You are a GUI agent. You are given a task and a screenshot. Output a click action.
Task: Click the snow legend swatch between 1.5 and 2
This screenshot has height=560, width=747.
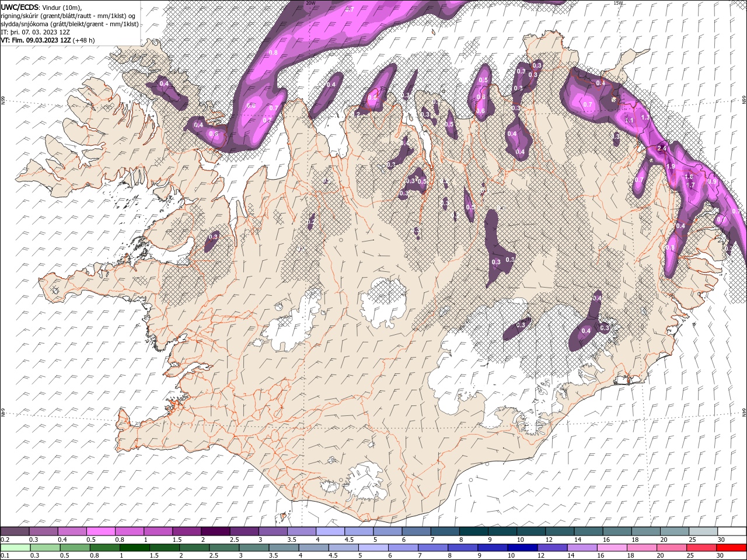pyautogui.click(x=186, y=531)
